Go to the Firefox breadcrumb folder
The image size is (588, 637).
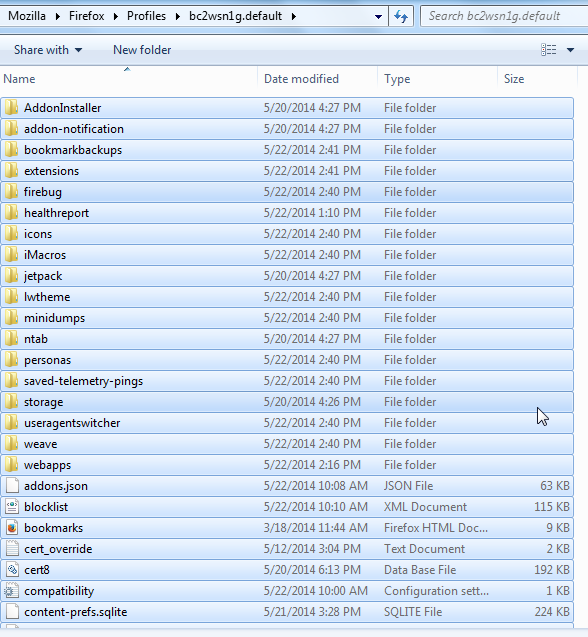point(87,16)
